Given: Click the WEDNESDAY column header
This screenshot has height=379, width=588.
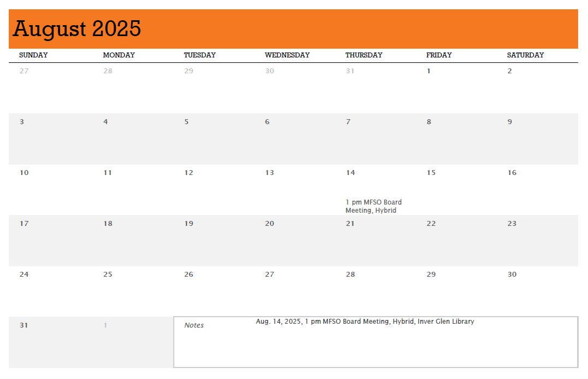Looking at the screenshot, I should pos(287,55).
